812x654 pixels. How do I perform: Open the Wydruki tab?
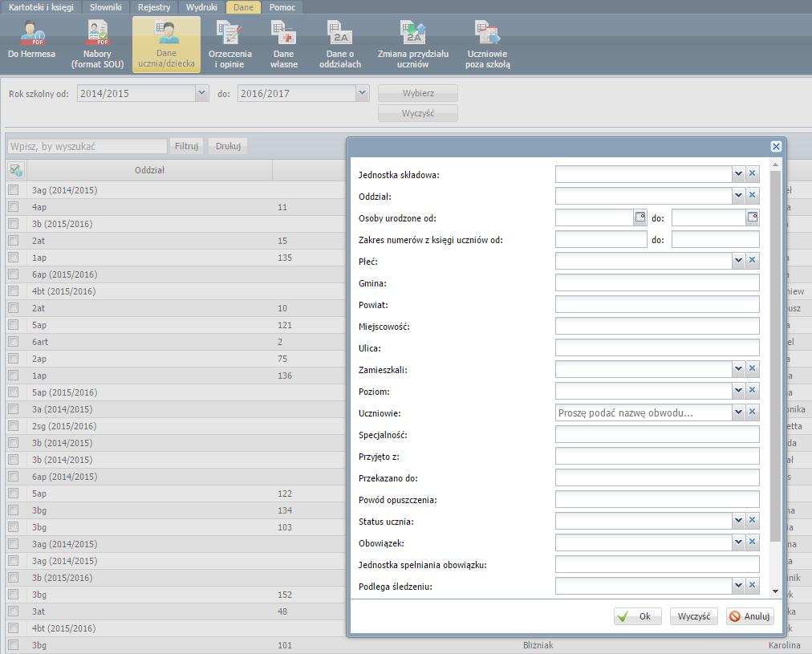click(201, 7)
